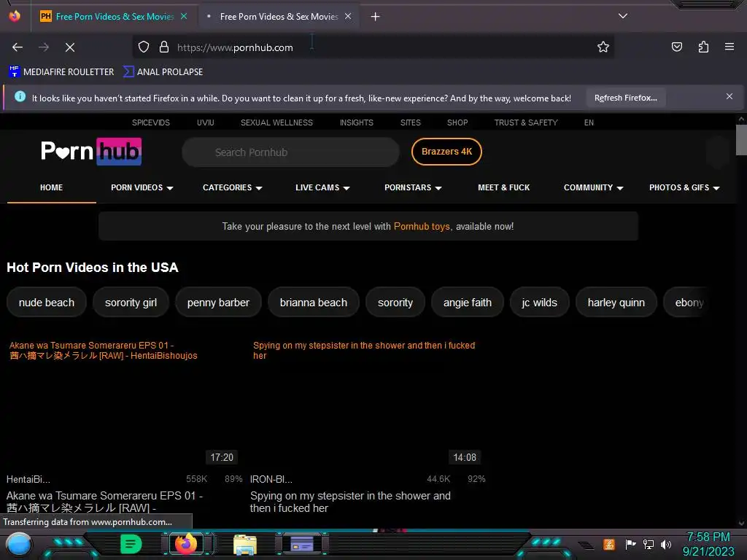The width and height of the screenshot is (747, 560).
Task: Open the volume speaker tray icon
Action: (666, 544)
